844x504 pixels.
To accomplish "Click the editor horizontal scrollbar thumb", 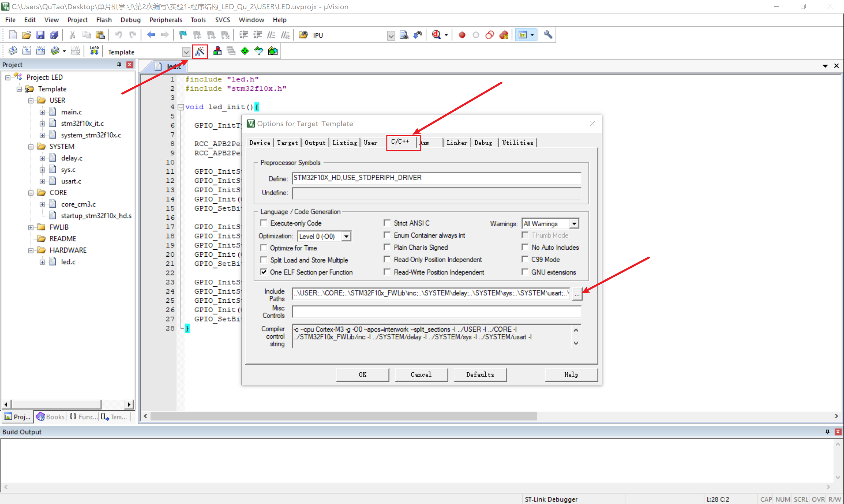I will tap(343, 416).
